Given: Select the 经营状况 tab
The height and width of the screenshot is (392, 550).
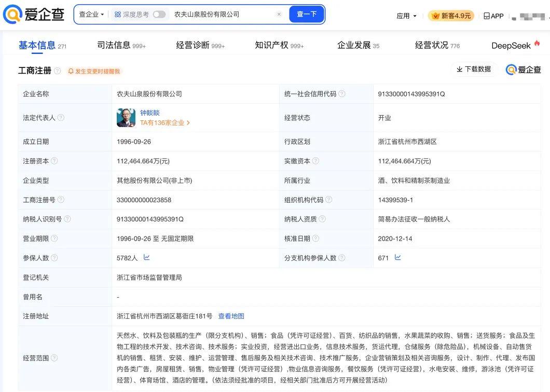Looking at the screenshot, I should coord(437,46).
